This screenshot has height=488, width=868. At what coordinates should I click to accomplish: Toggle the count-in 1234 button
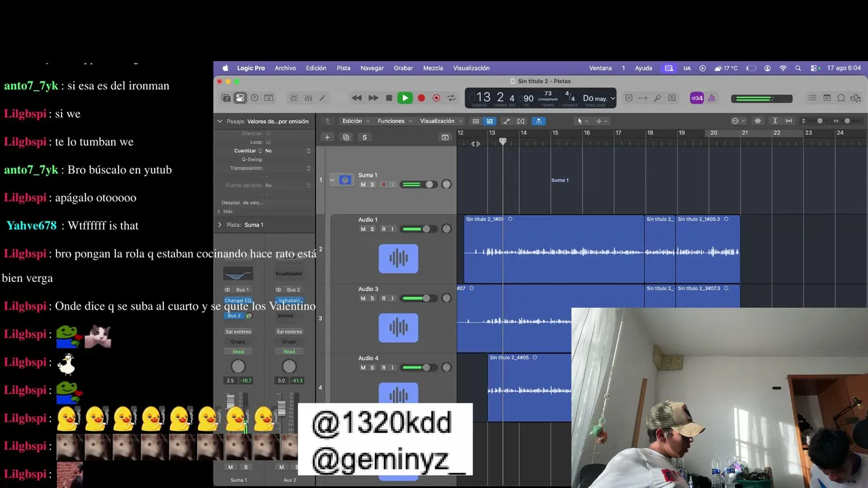(696, 98)
